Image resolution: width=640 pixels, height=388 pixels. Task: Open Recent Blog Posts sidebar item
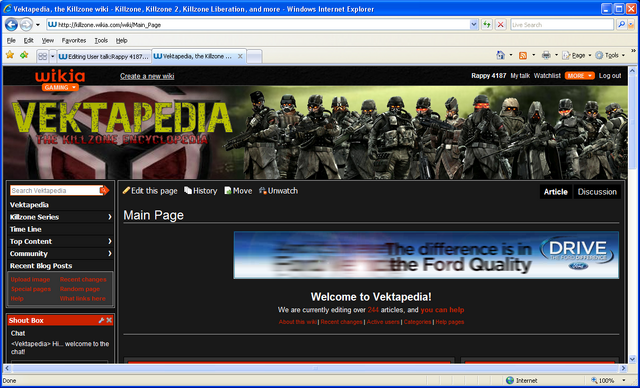click(x=41, y=266)
